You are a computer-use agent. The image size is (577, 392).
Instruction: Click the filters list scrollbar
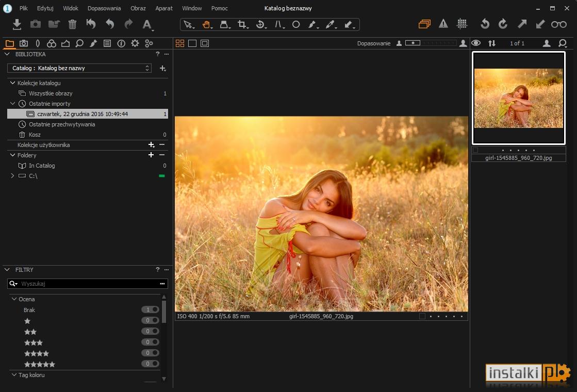(x=164, y=312)
